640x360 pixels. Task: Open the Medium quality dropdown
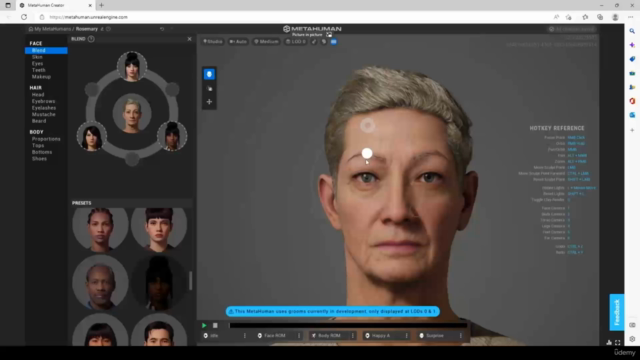pos(266,42)
